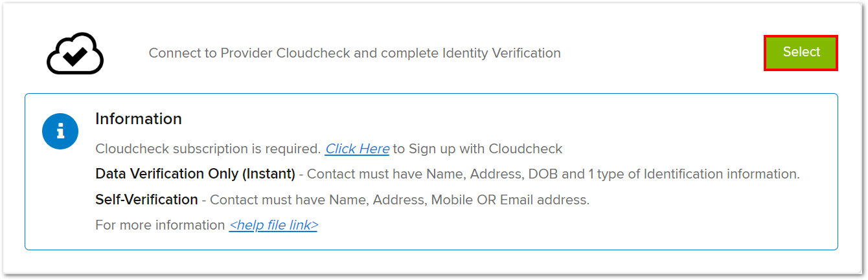Viewport: 868px width, 280px height.
Task: Click the Data Verification Only (Instant) label
Action: coord(195,174)
